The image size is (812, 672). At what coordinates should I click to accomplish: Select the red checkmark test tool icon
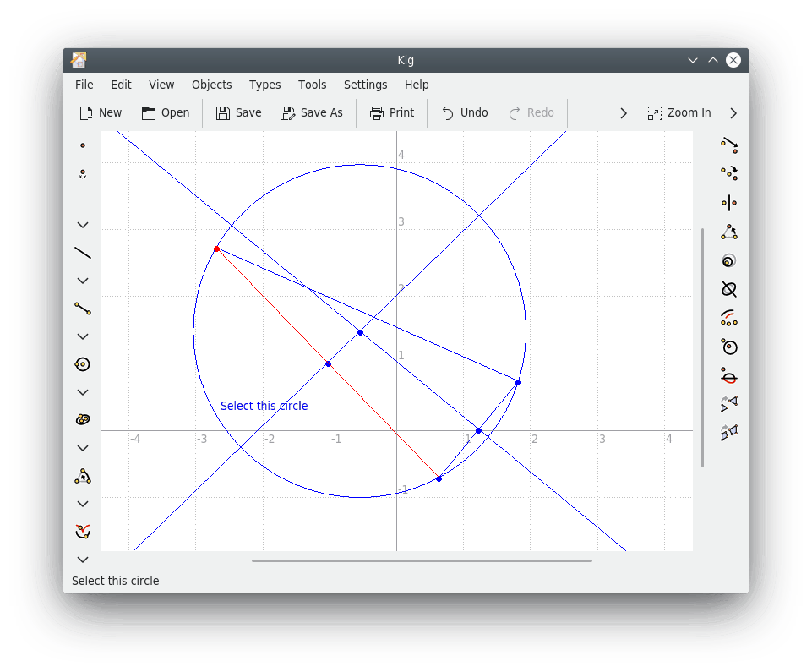(x=82, y=532)
